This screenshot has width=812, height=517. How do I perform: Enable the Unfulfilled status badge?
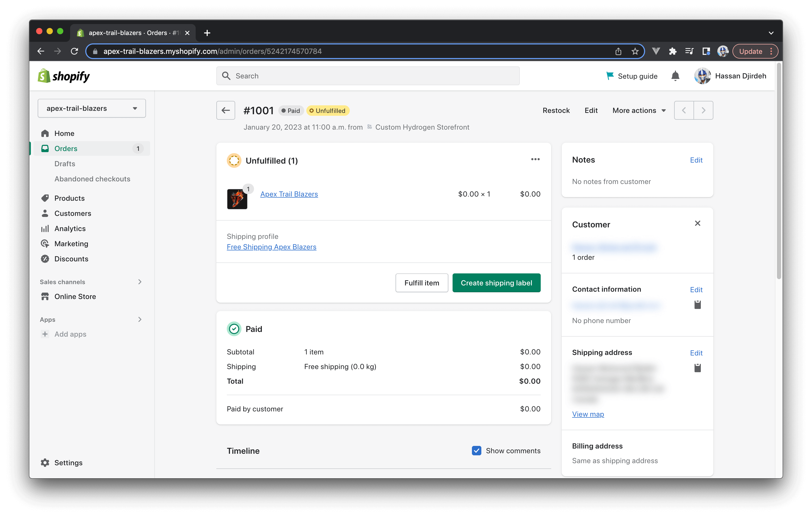point(327,110)
